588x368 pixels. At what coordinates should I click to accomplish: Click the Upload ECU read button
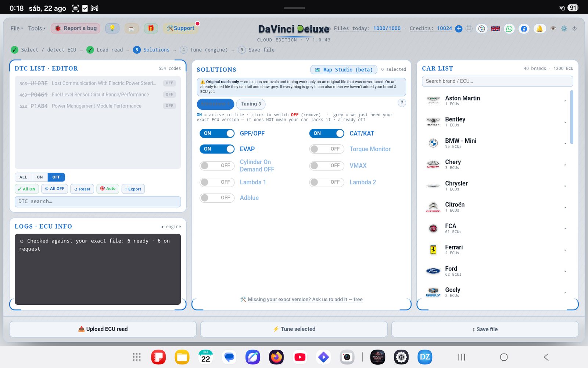coord(103,329)
